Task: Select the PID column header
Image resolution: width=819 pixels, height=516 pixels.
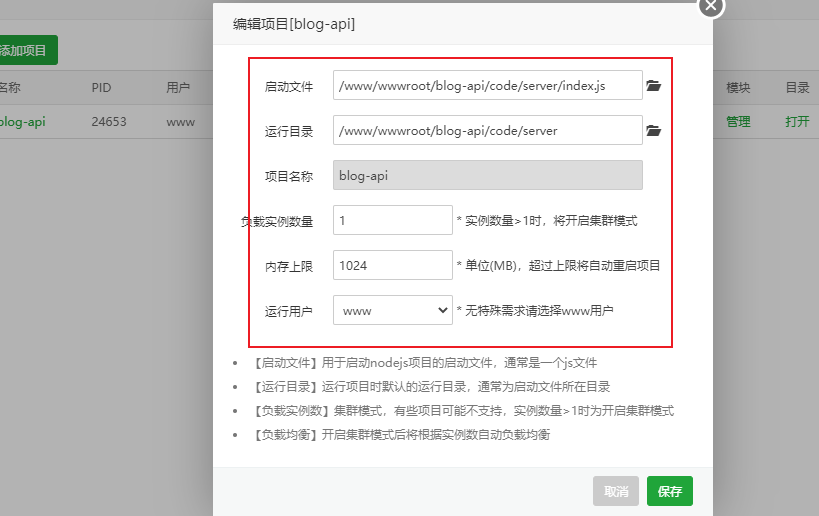Action: [102, 88]
